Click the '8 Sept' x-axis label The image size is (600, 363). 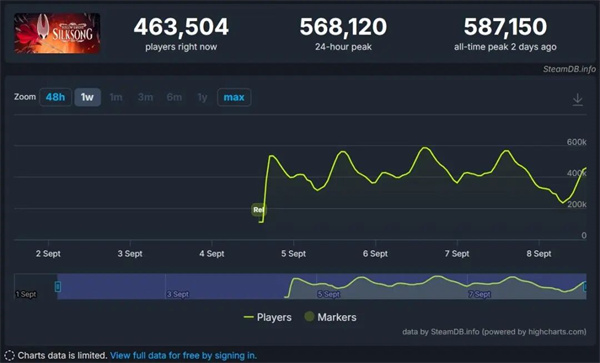pyautogui.click(x=539, y=254)
